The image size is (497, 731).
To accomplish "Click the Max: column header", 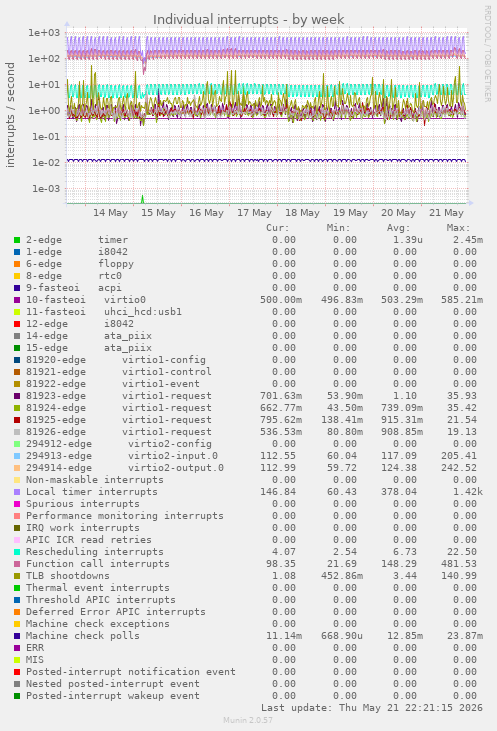I will [x=458, y=228].
